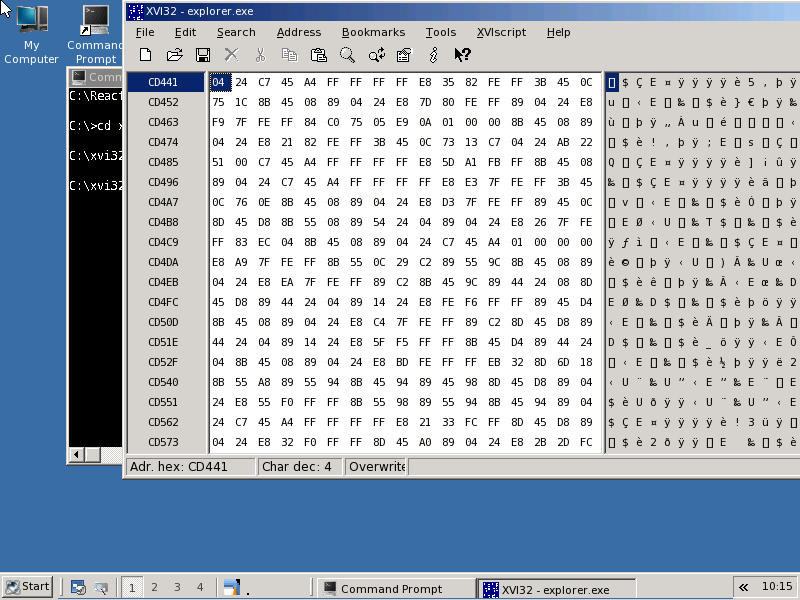
Task: Open the Tools menu
Action: click(x=441, y=32)
